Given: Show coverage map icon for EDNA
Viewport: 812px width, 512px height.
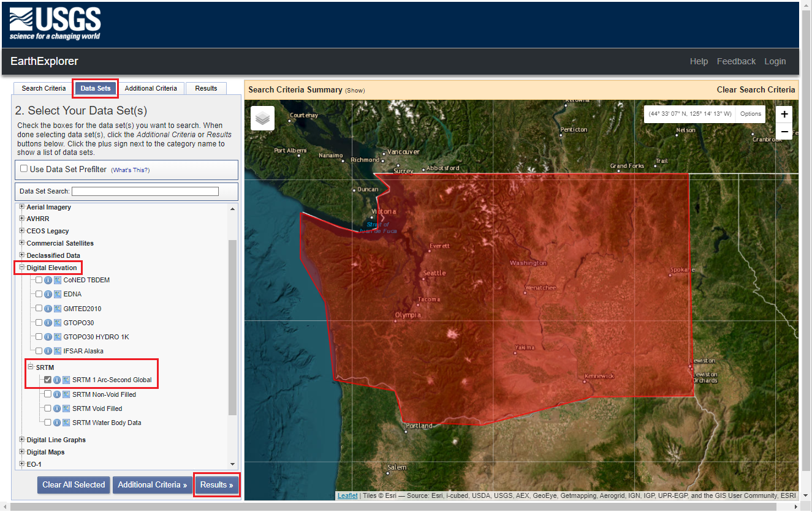Looking at the screenshot, I should (58, 294).
